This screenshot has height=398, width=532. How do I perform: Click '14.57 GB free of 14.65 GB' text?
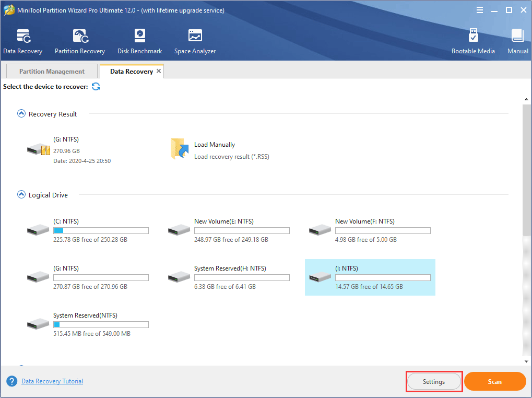click(369, 287)
